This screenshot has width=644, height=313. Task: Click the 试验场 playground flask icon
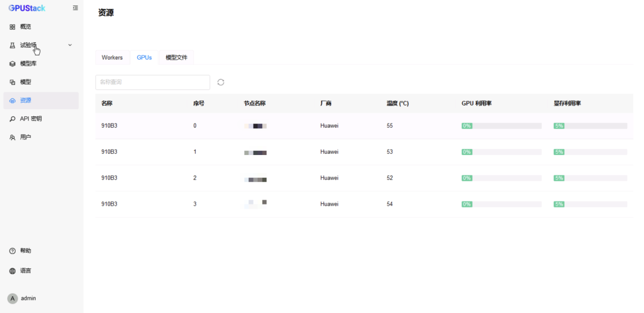coord(13,45)
